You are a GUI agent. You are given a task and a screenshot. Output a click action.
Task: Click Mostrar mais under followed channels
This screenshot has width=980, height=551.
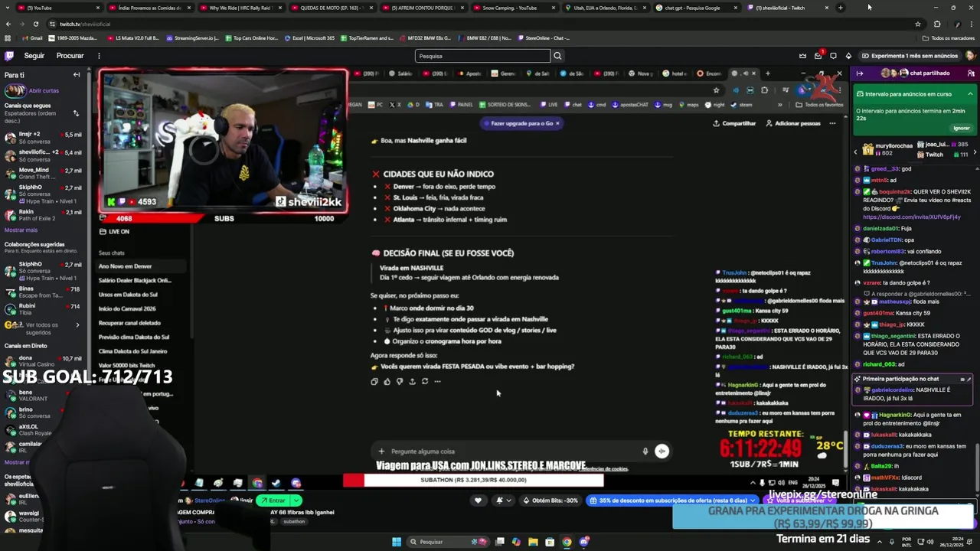[x=21, y=230]
